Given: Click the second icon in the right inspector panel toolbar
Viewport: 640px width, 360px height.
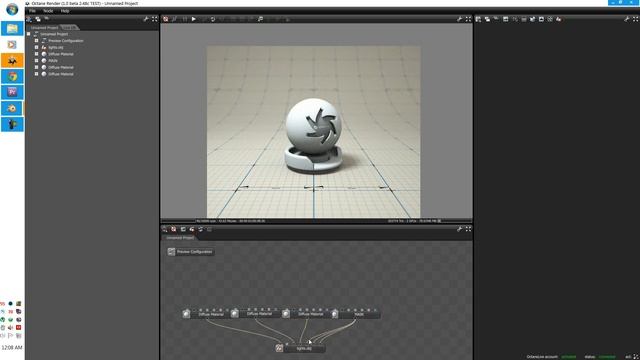Looking at the screenshot, I should tap(487, 19).
